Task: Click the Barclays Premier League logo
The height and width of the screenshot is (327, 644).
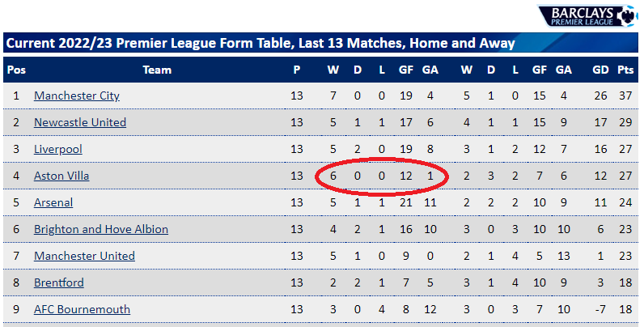Action: coord(587,15)
